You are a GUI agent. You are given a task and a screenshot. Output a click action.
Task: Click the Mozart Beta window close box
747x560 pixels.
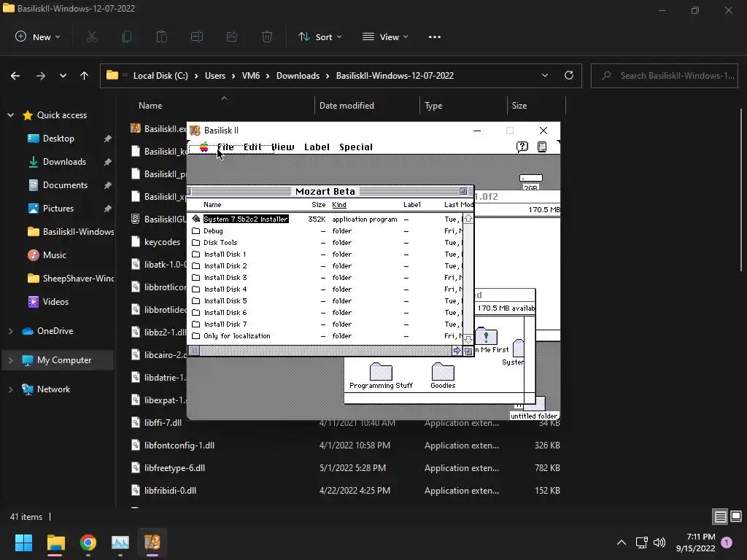(x=189, y=192)
